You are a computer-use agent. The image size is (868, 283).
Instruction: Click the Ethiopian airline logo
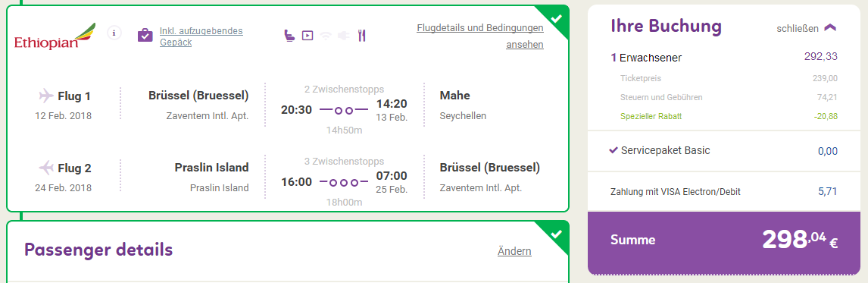pyautogui.click(x=55, y=36)
